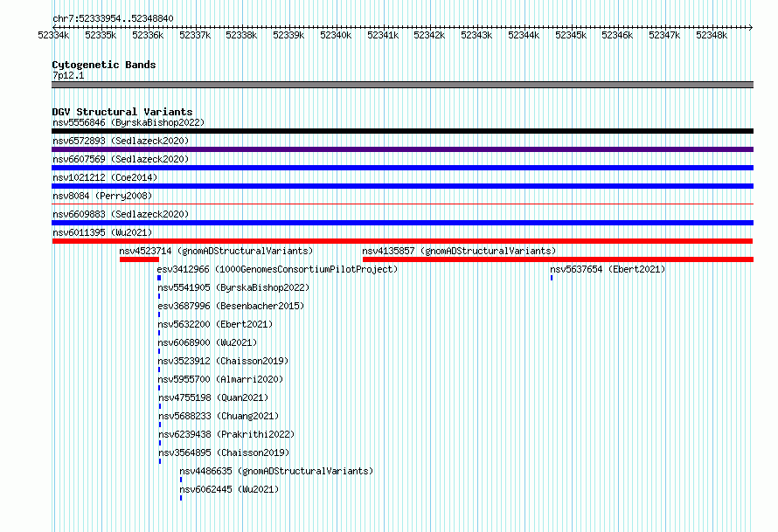Open nsv5955700 (Almarri2020) variant label

(220, 379)
